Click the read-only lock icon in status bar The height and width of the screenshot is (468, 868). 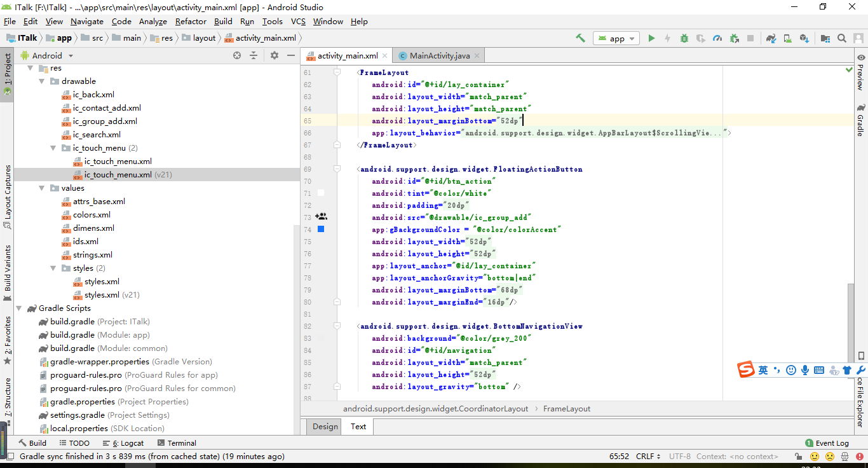799,457
